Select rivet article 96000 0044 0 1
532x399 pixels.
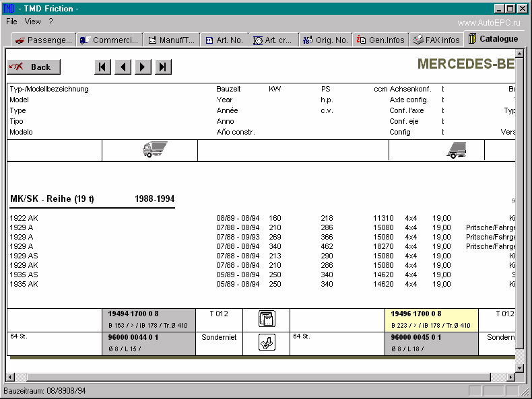click(149, 343)
